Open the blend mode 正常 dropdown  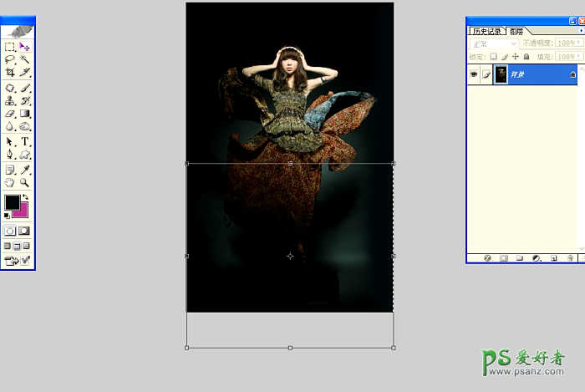pyautogui.click(x=494, y=43)
